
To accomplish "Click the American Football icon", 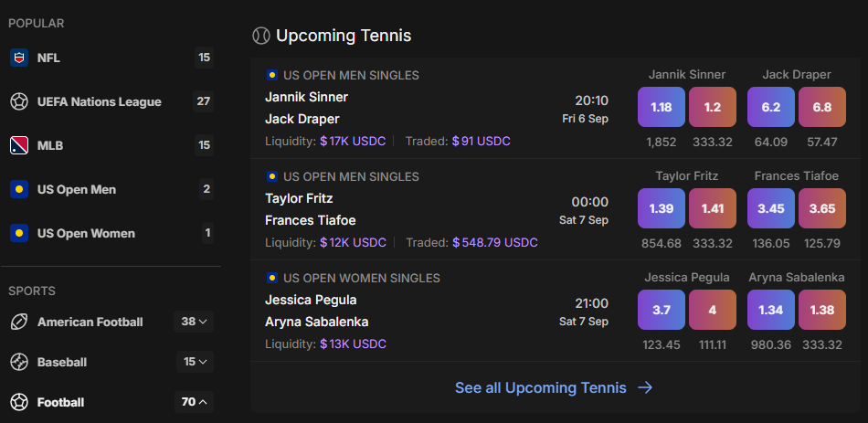I will pos(19,322).
